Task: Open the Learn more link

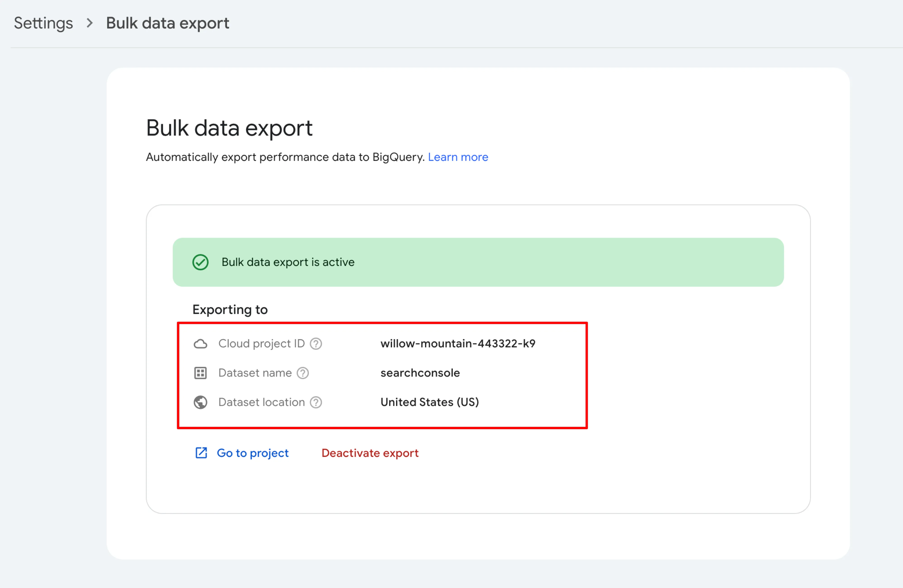Action: pyautogui.click(x=458, y=157)
